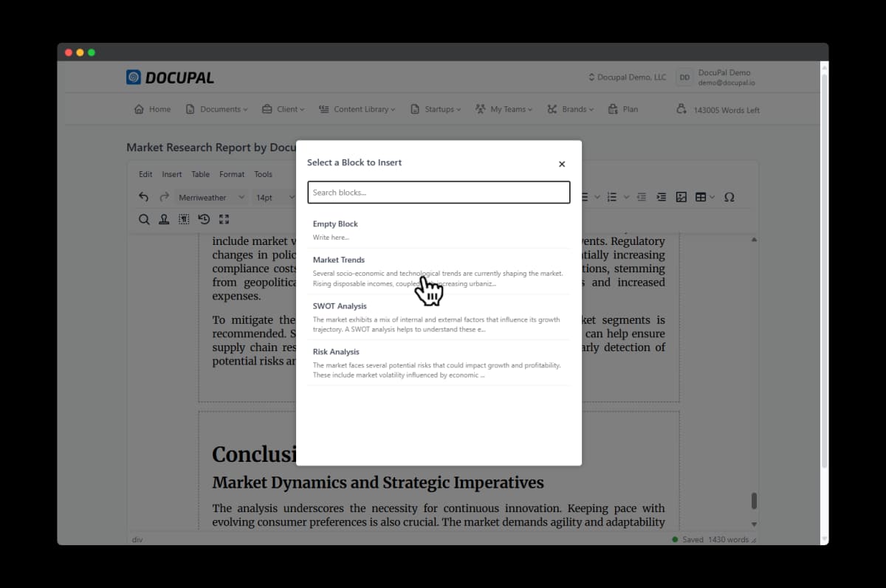
Task: Open the Merriweather font family dropdown
Action: click(211, 198)
